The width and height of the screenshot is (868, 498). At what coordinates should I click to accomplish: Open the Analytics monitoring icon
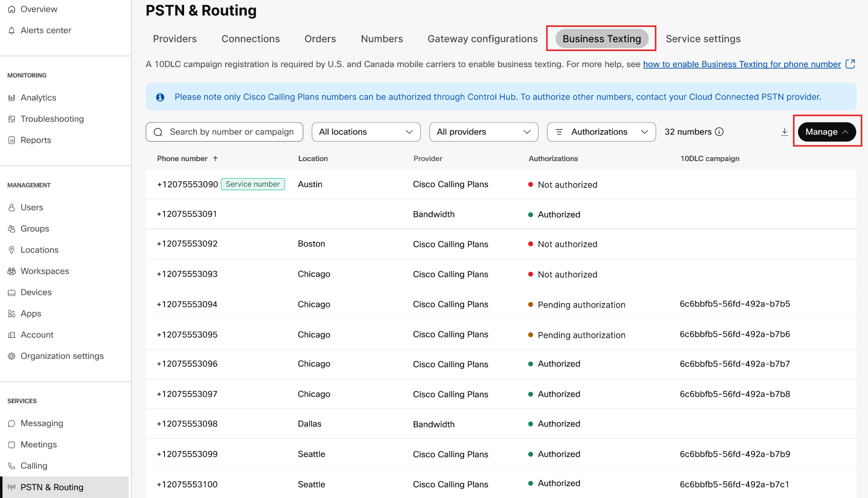click(12, 97)
